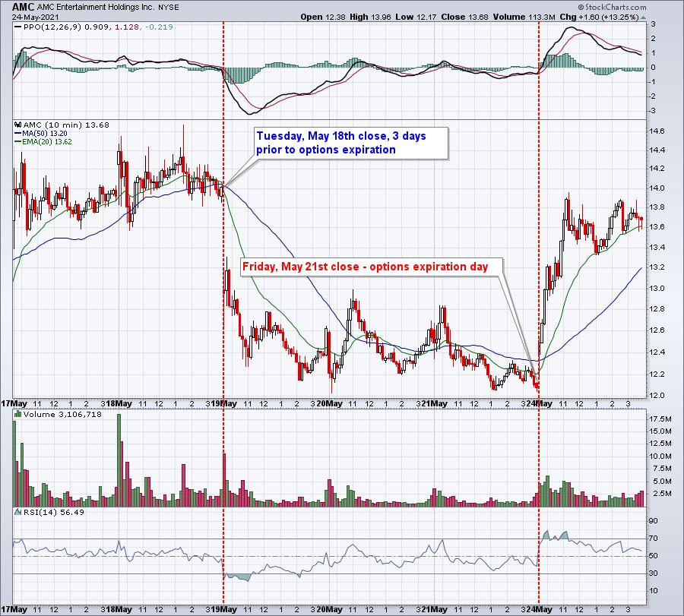Click the red 'Friday, May 21st close' annotation box
The width and height of the screenshot is (684, 616).
tap(371, 267)
